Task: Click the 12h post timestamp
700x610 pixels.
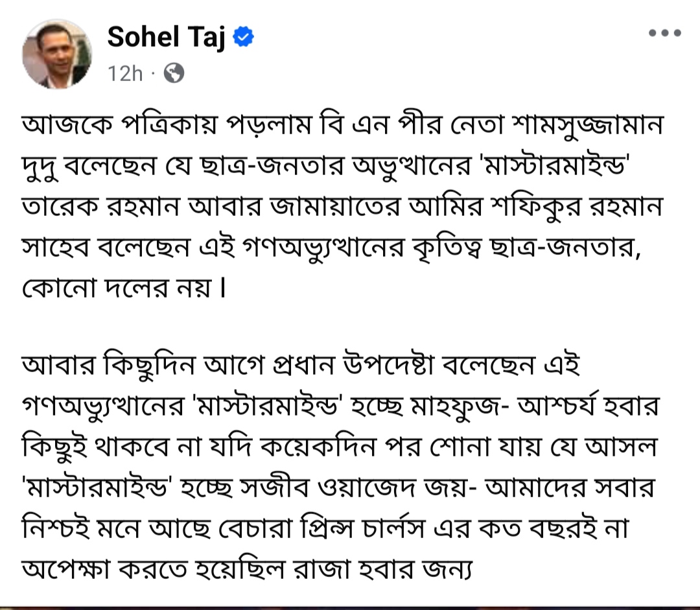Action: pyautogui.click(x=125, y=73)
